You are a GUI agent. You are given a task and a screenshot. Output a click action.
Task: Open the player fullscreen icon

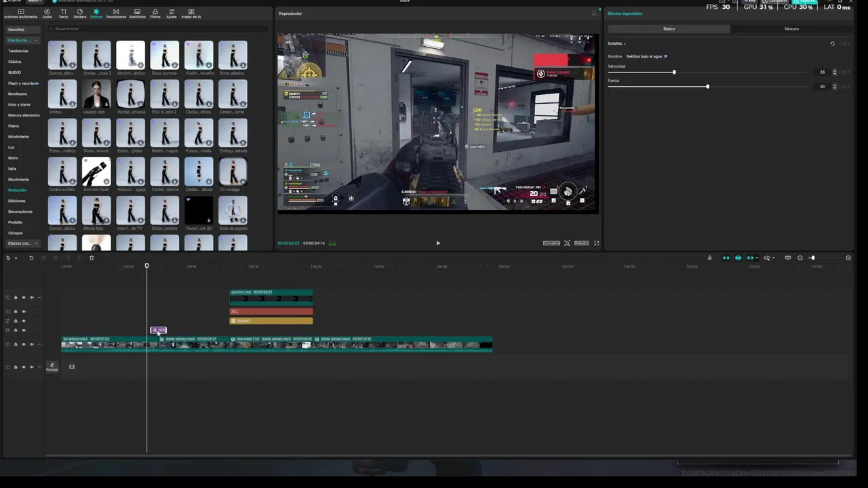tap(597, 243)
